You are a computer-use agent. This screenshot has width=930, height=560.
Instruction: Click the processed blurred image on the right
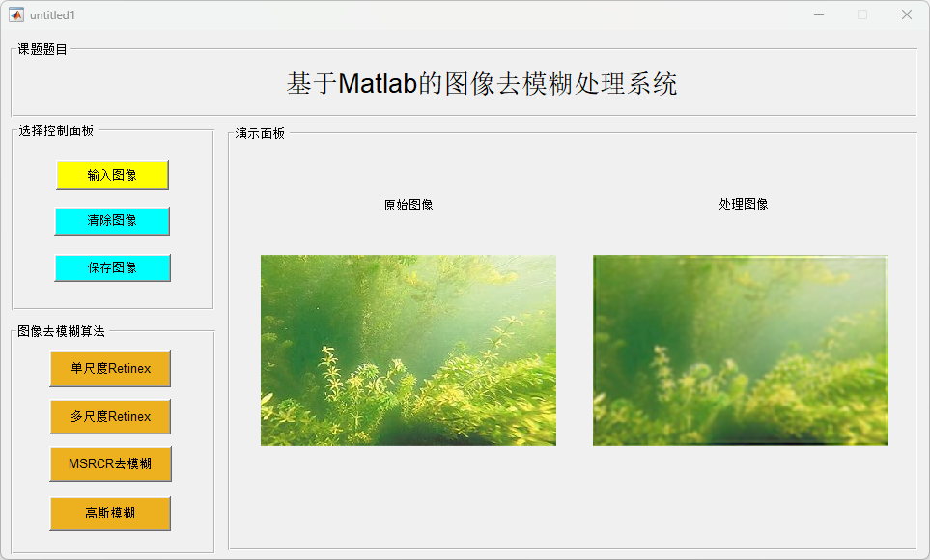(740, 350)
